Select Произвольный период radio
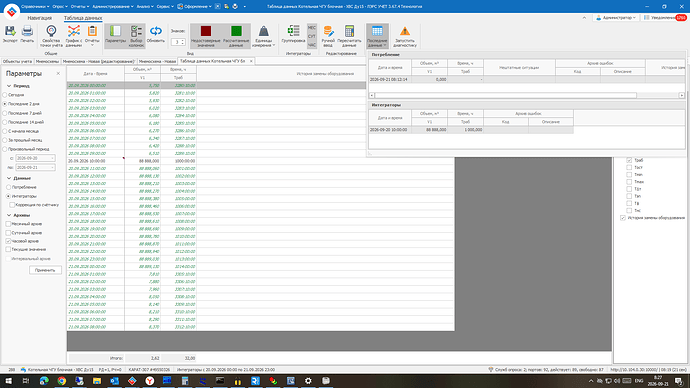This screenshot has height=388, width=690. tap(5, 149)
